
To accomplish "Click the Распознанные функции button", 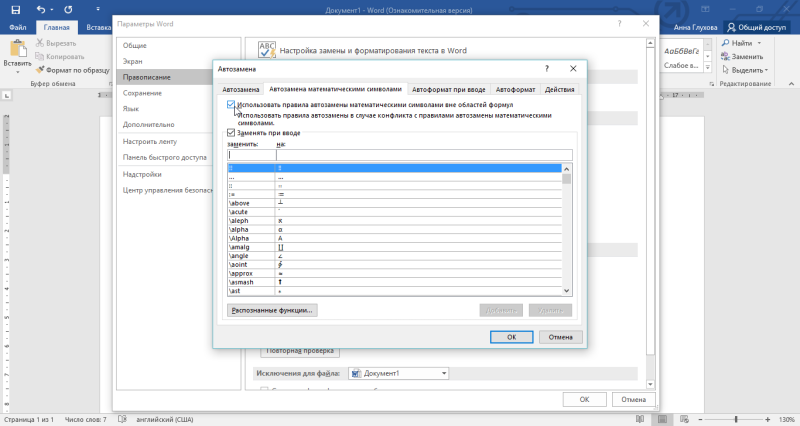I will coord(272,310).
